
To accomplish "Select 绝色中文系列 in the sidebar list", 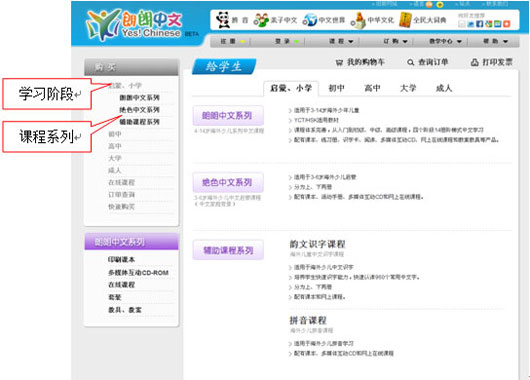I will tap(139, 110).
